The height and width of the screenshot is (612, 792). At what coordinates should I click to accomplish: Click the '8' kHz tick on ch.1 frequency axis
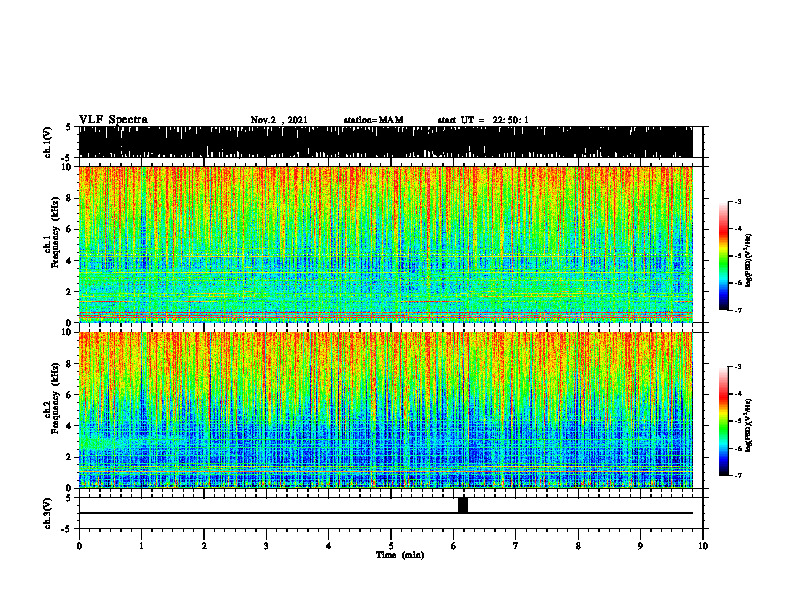(70, 198)
